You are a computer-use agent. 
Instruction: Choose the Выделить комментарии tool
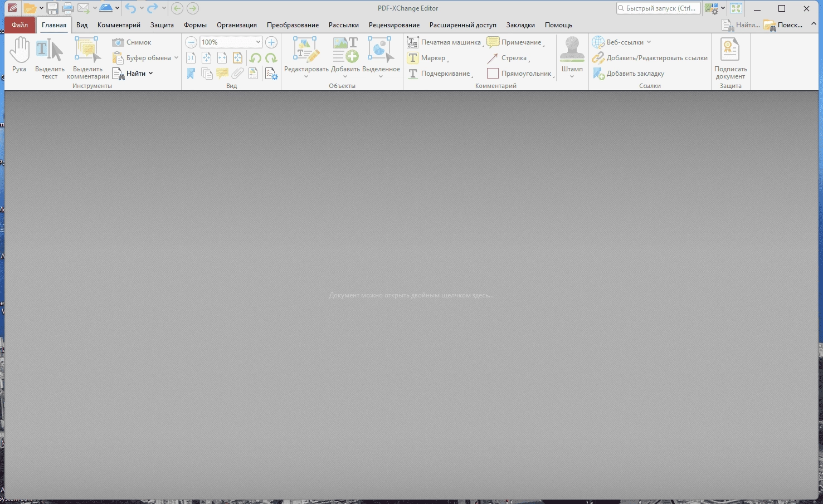[x=88, y=59]
